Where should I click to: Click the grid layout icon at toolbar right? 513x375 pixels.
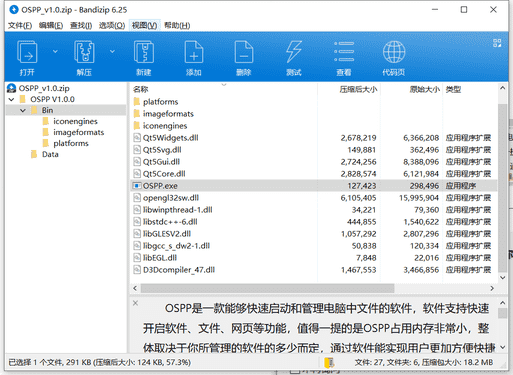497,43
